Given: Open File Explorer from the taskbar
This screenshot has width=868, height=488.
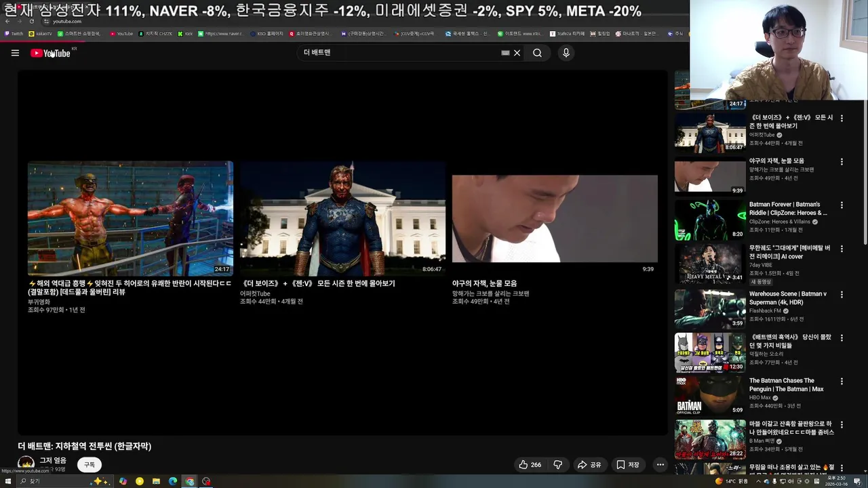Looking at the screenshot, I should 156,481.
